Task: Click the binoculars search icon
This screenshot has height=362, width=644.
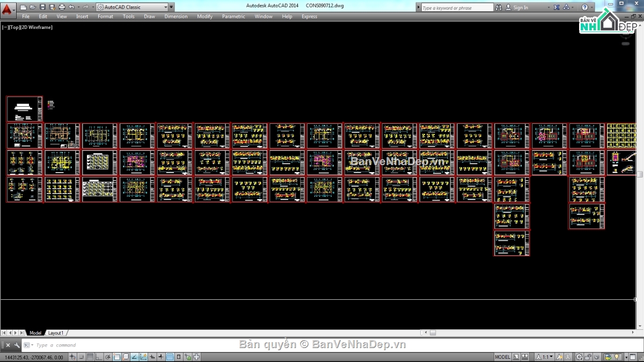Action: (x=499, y=8)
